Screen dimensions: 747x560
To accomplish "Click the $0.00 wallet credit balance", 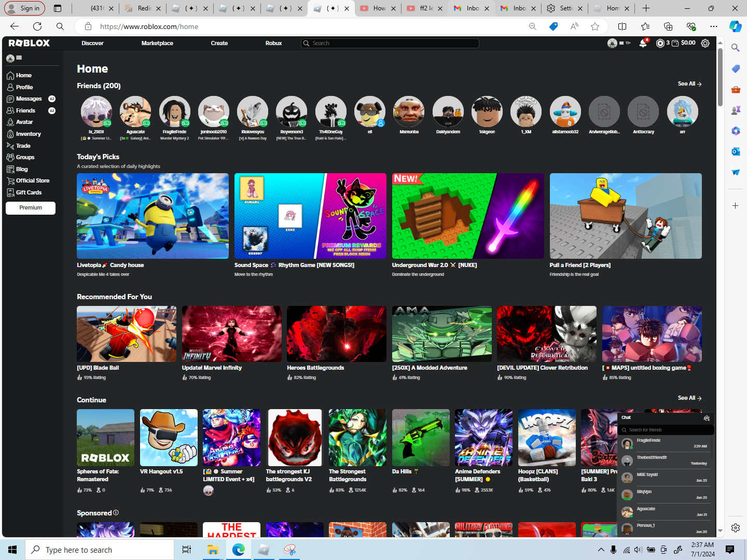I will [688, 43].
